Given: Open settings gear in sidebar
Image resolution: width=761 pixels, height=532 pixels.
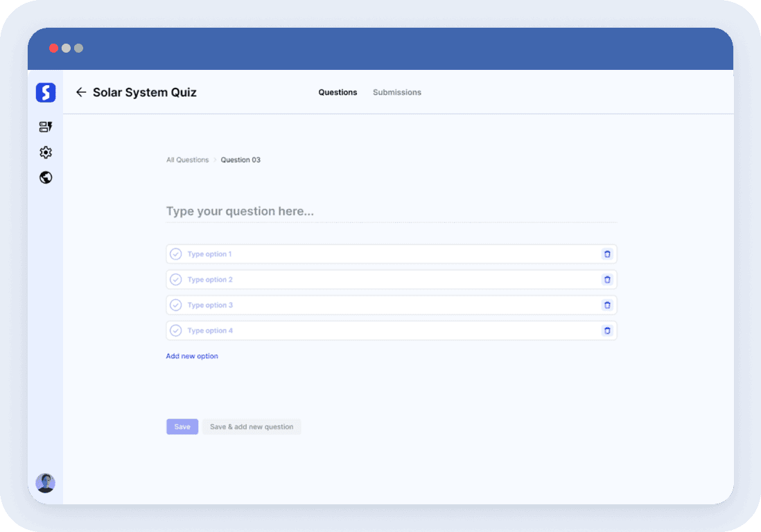Looking at the screenshot, I should pyautogui.click(x=46, y=152).
